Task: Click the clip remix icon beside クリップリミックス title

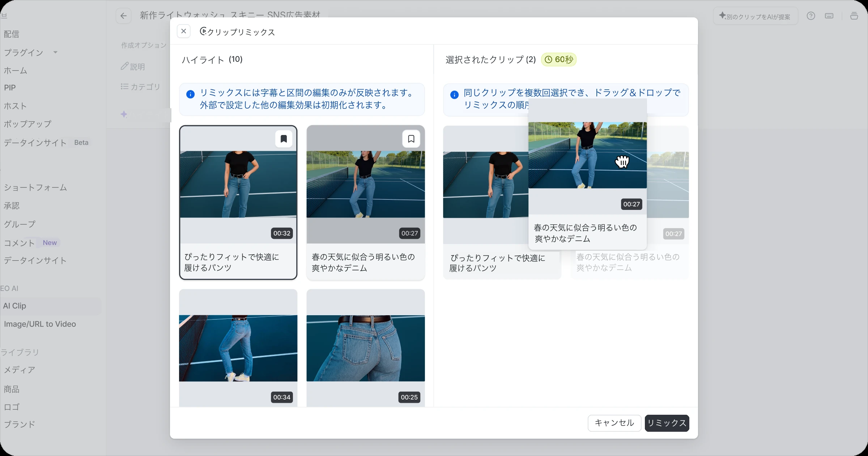Action: 203,31
